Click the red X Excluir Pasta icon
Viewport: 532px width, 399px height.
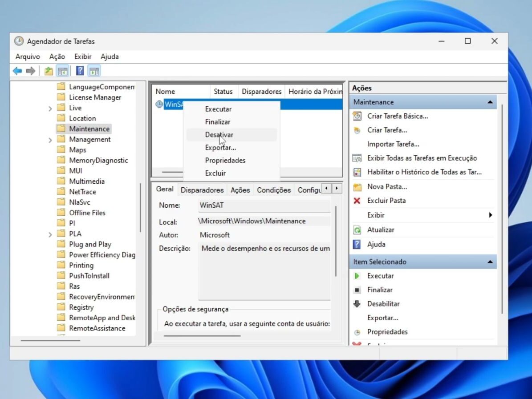point(357,201)
